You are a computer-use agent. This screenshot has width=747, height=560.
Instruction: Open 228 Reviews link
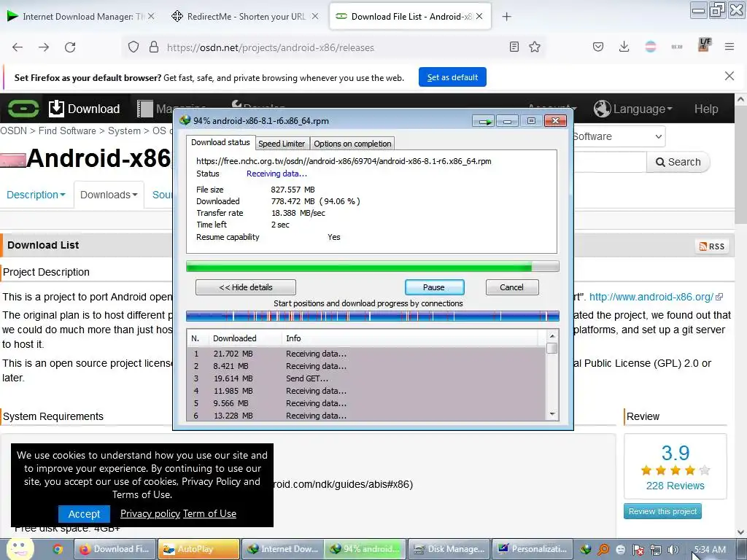[675, 486]
